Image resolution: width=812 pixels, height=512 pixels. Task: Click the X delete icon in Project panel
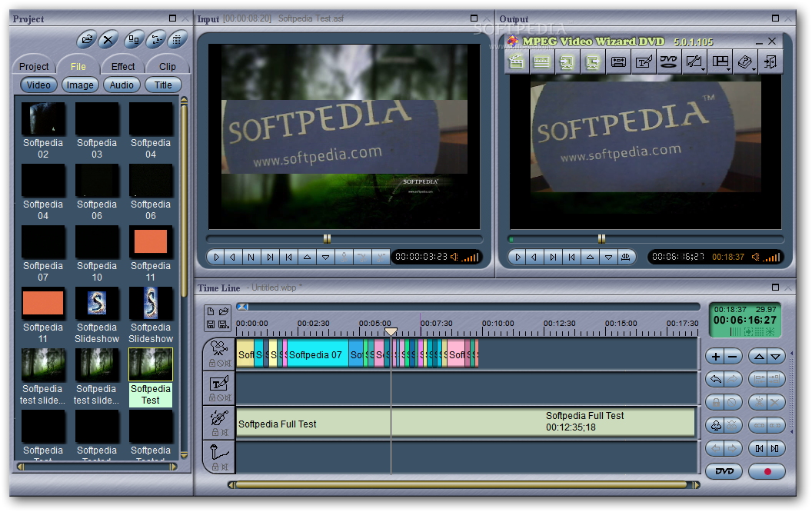pos(108,39)
